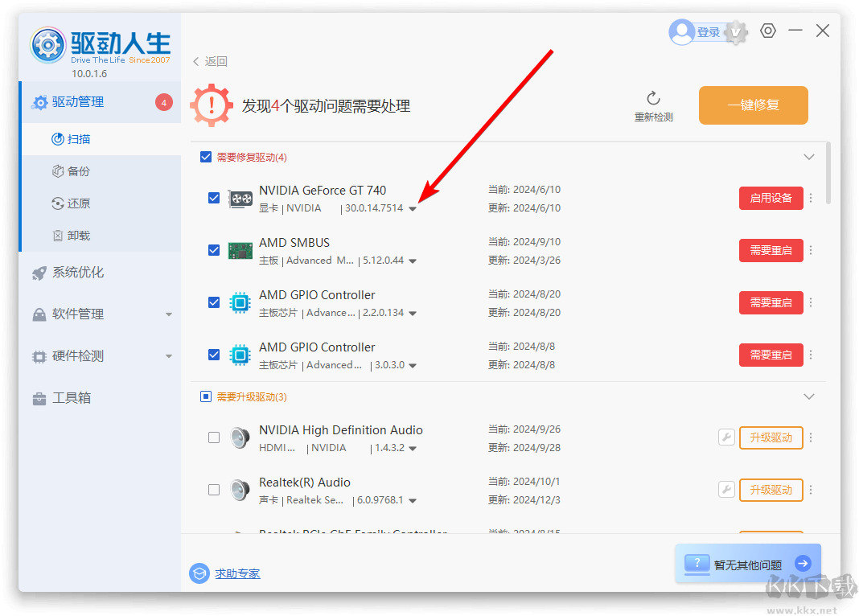Click the 求助专家 expert help icon

coord(199,573)
